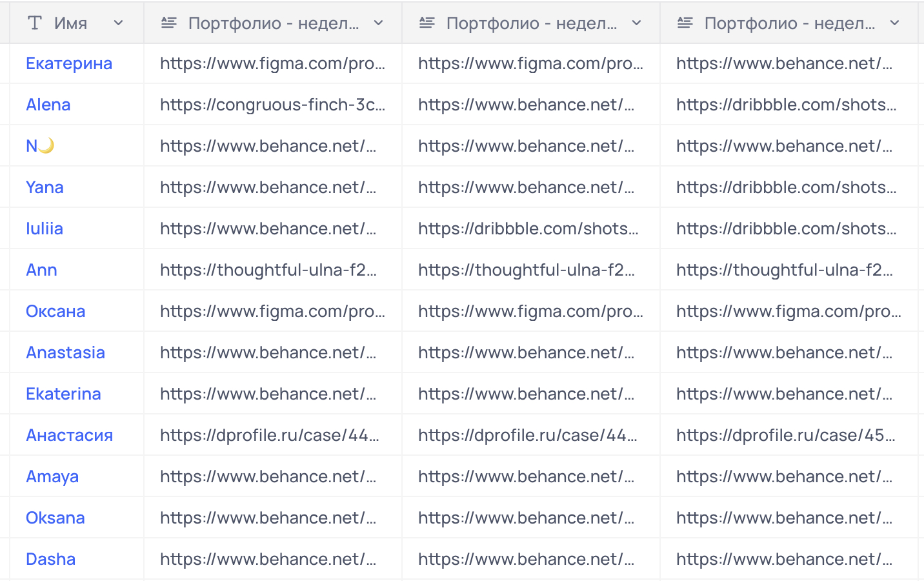This screenshot has width=924, height=581.
Task: Open the Dasha record link
Action: click(50, 559)
